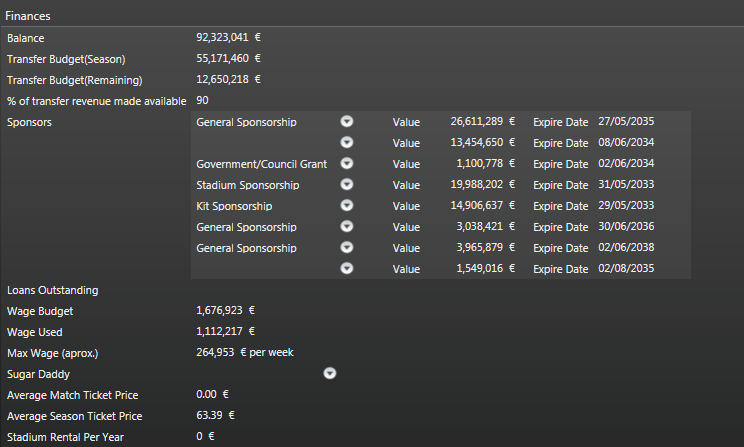The height and width of the screenshot is (447, 744).
Task: Edit sponsor value 3,965,879
Action: click(479, 247)
